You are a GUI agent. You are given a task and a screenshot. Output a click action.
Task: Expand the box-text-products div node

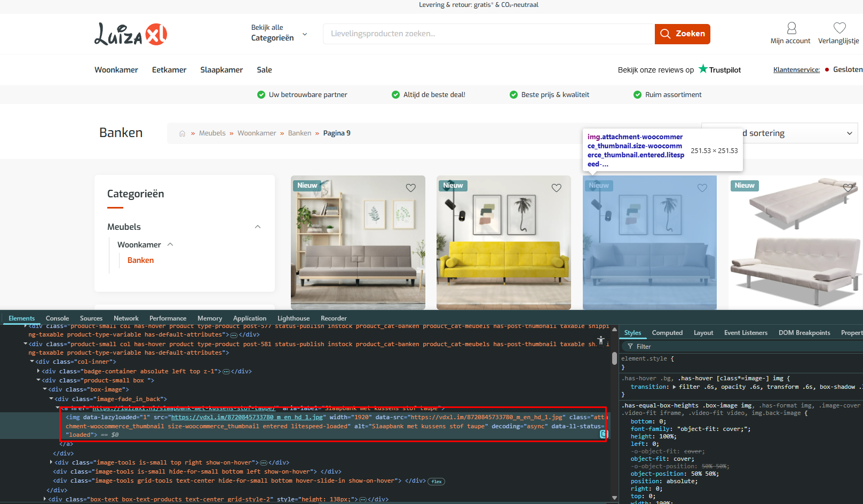45,499
